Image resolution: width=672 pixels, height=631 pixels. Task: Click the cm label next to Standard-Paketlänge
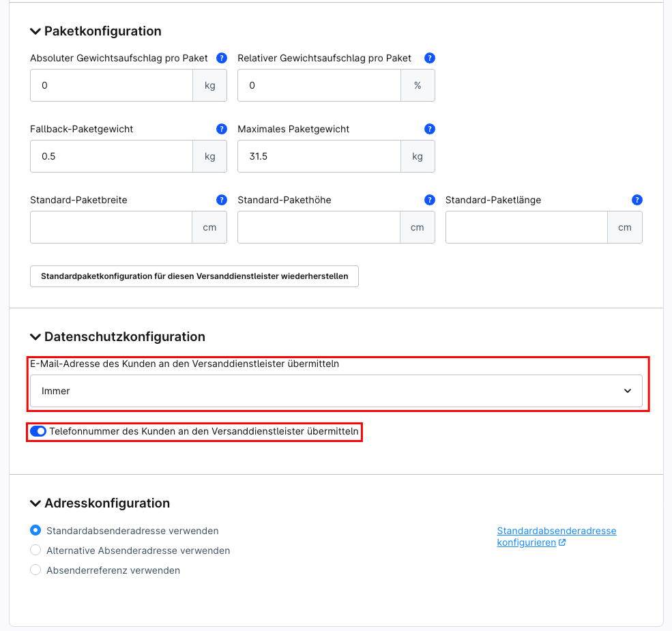pyautogui.click(x=624, y=227)
